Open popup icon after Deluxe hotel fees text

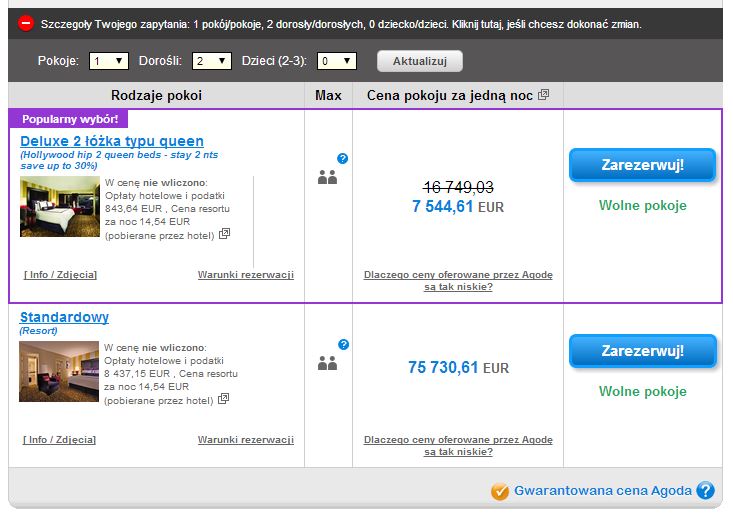click(225, 233)
